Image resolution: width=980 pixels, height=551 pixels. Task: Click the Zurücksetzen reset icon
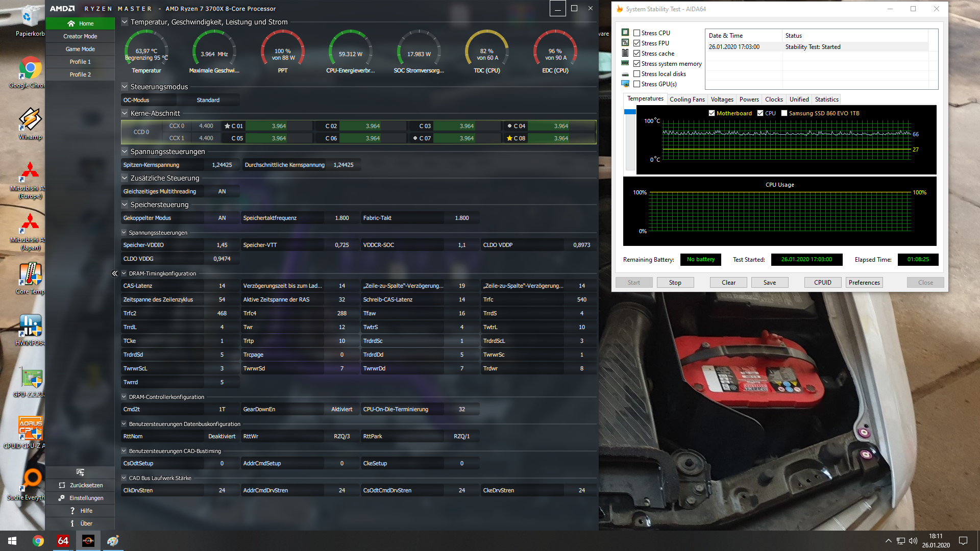(x=62, y=485)
